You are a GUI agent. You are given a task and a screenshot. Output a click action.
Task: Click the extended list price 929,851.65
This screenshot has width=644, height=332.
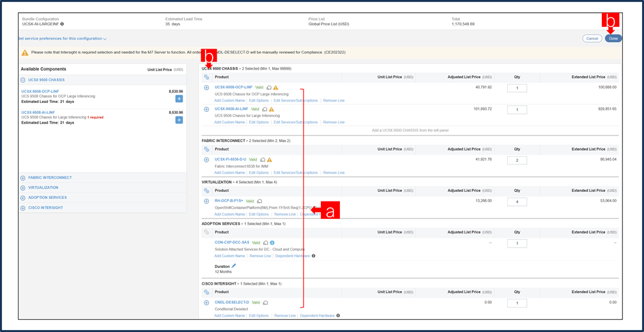tap(607, 109)
